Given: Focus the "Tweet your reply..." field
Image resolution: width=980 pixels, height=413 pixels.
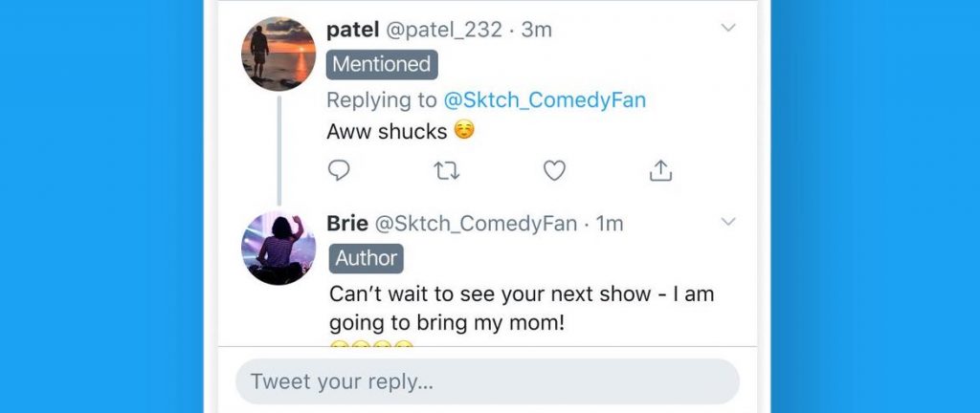Looking at the screenshot, I should click(x=487, y=381).
